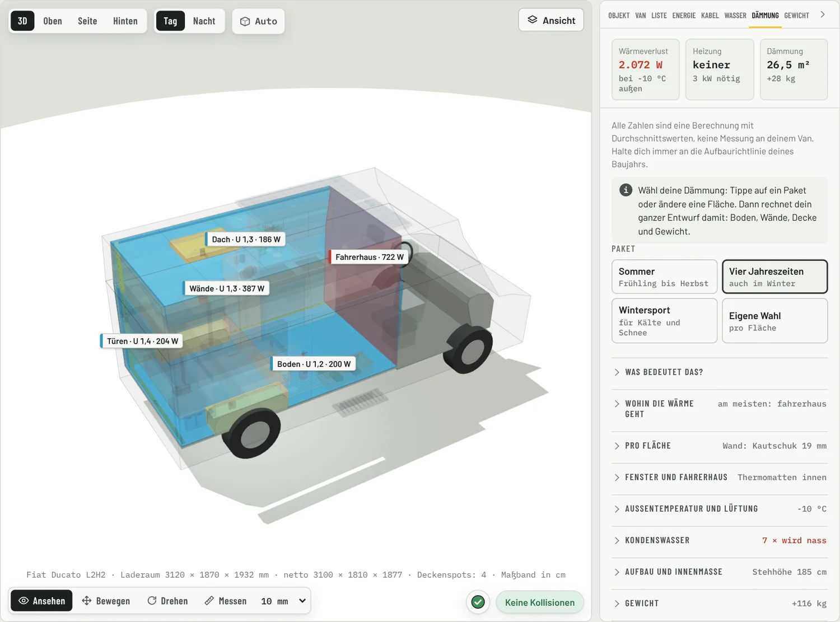The width and height of the screenshot is (840, 622).
Task: Click the eye icon on Ansehen
Action: [x=24, y=601]
